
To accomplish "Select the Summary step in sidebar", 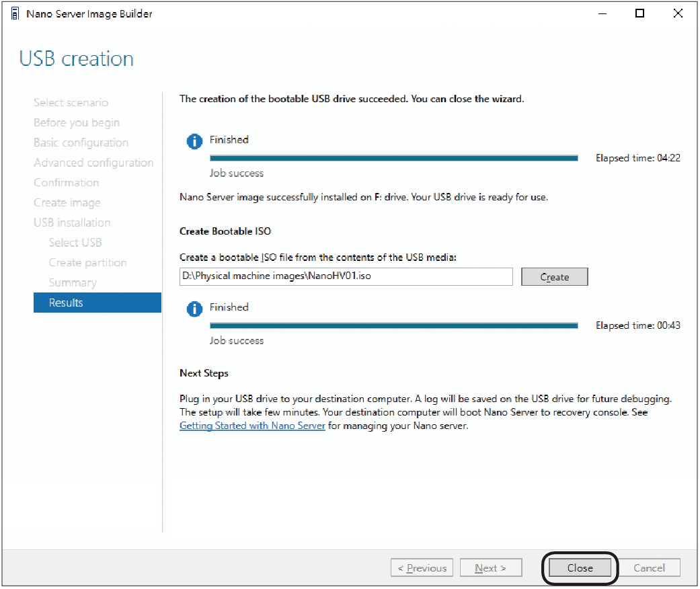I will pos(73,282).
